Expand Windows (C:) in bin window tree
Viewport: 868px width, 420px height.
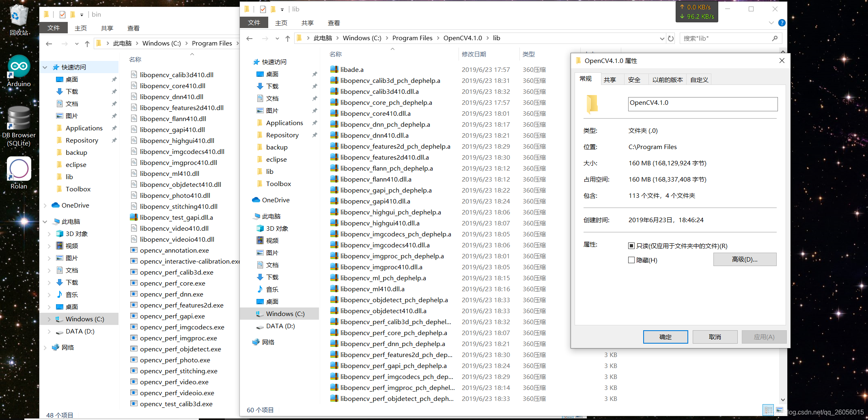click(x=49, y=319)
